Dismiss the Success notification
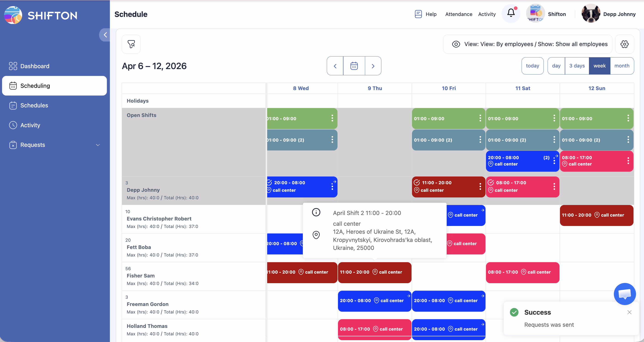This screenshot has width=644, height=342. tap(629, 312)
